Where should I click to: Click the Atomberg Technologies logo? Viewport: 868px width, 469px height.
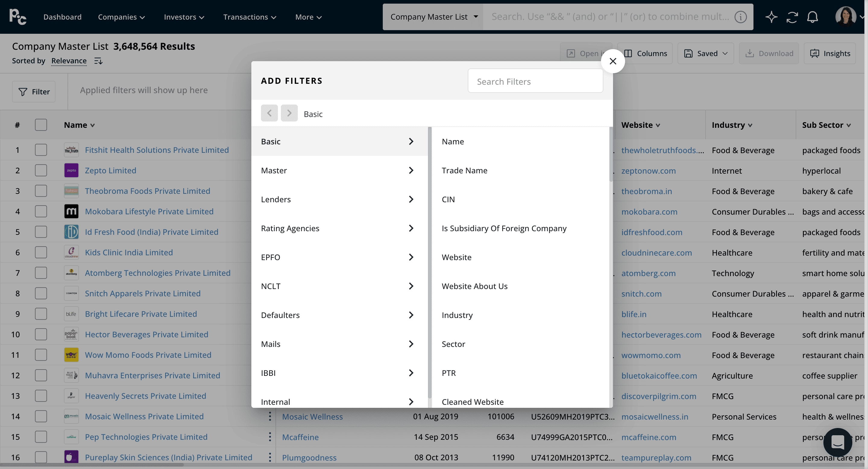71,273
